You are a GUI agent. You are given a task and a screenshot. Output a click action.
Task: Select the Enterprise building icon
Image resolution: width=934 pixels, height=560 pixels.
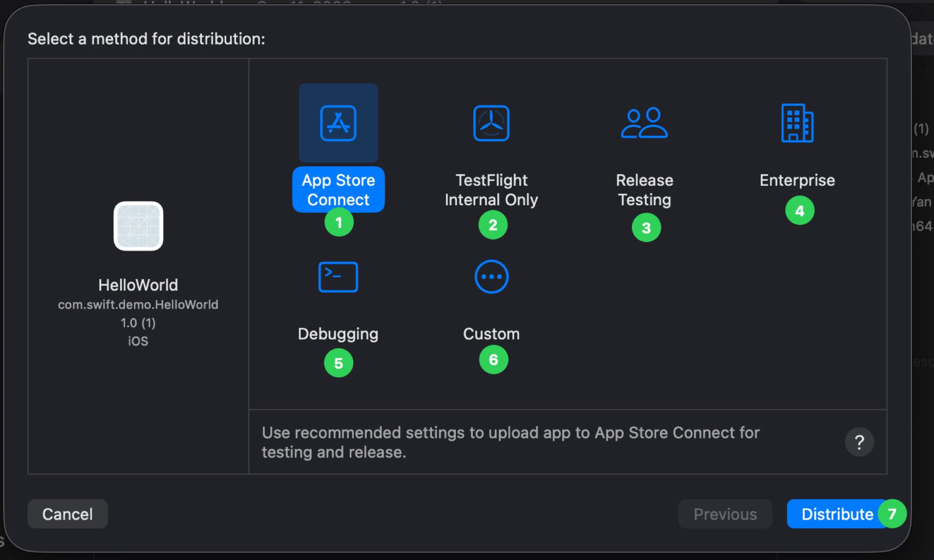tap(797, 123)
